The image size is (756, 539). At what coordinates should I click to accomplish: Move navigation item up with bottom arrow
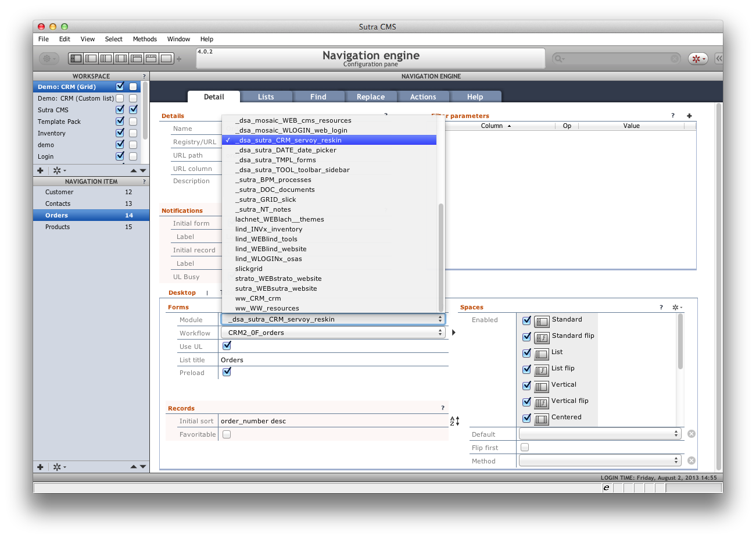pos(134,467)
